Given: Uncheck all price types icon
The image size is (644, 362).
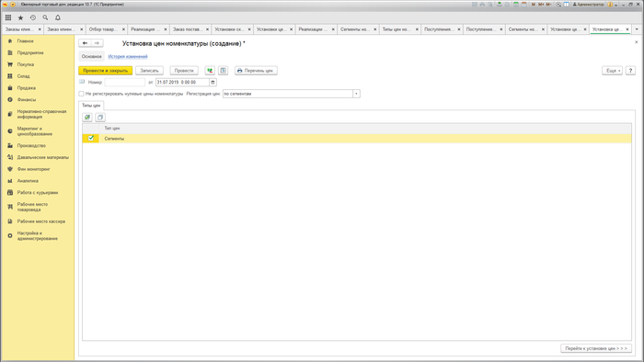Looking at the screenshot, I should 100,118.
